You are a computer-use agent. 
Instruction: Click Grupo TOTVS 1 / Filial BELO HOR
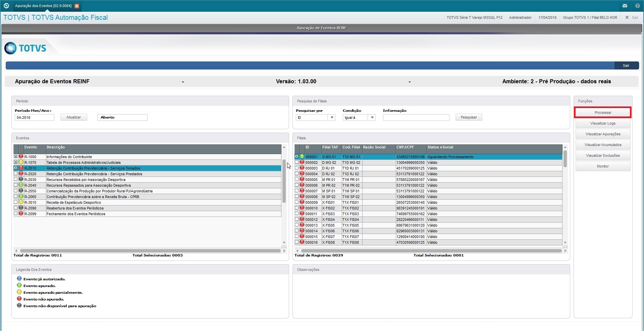pyautogui.click(x=590, y=17)
